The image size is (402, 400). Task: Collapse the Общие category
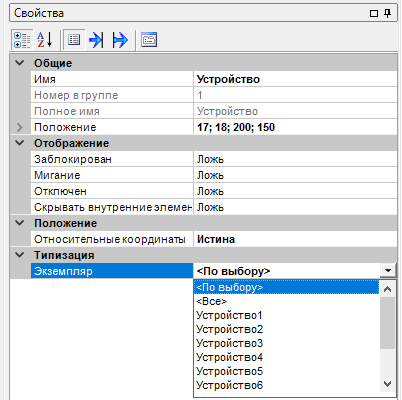tap(20, 63)
